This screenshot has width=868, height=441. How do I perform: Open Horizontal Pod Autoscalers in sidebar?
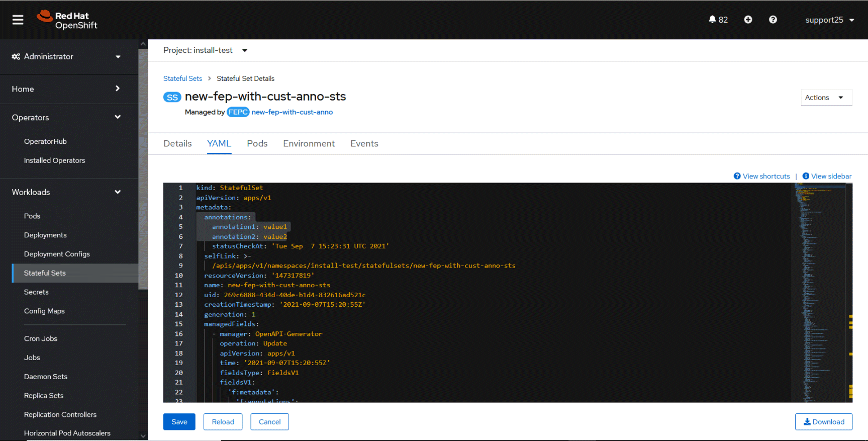[67, 433]
